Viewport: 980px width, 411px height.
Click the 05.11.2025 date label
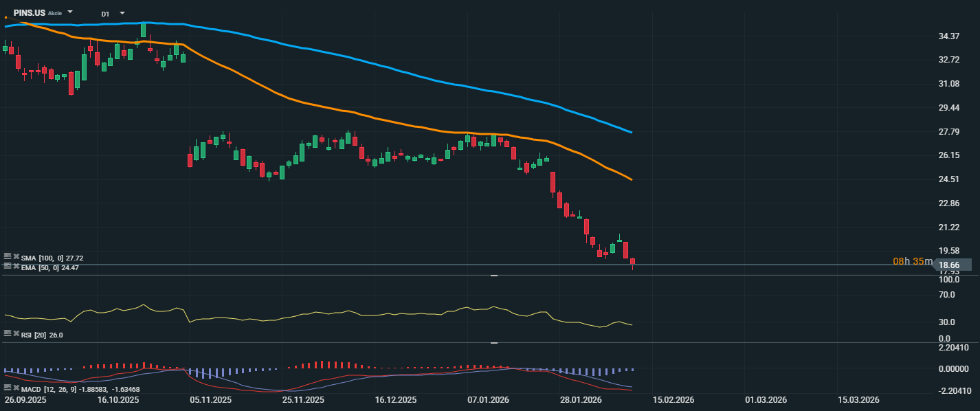(x=211, y=399)
